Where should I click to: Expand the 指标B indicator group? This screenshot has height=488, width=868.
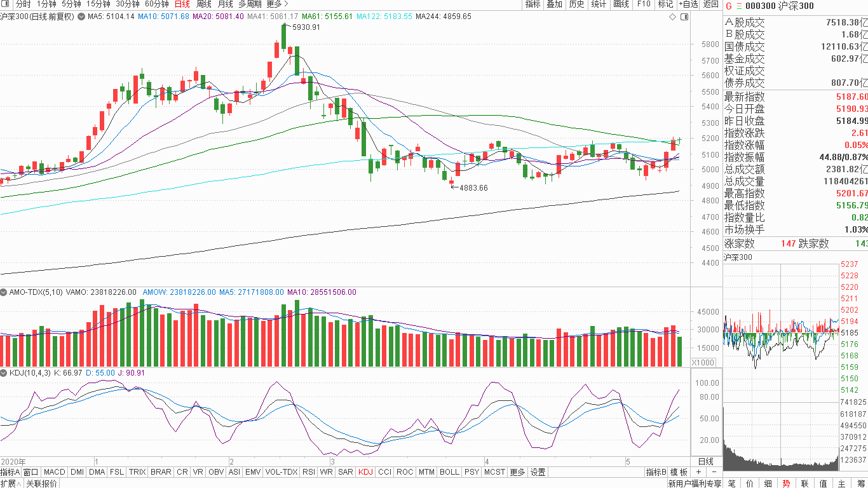click(656, 472)
